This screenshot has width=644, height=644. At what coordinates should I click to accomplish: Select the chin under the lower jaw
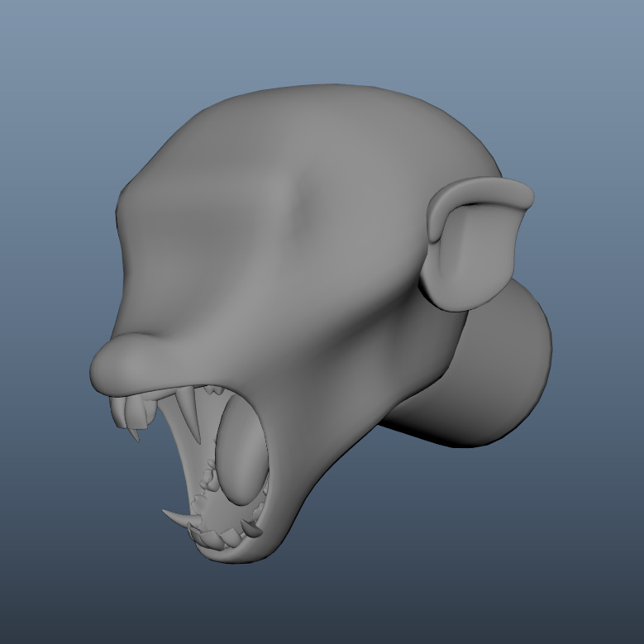click(248, 556)
